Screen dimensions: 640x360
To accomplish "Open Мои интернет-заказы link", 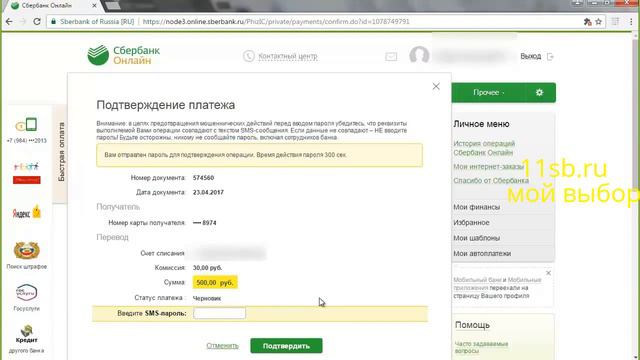I will pyautogui.click(x=488, y=167).
